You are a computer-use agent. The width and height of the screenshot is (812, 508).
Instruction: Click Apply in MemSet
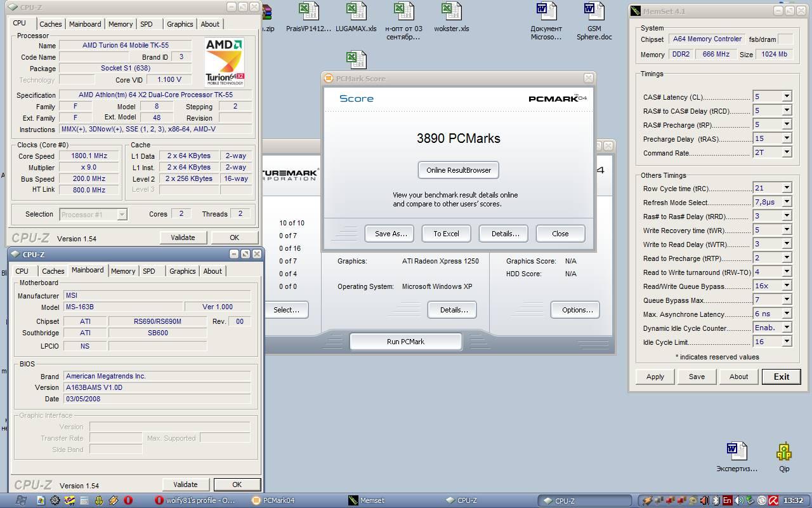click(655, 377)
